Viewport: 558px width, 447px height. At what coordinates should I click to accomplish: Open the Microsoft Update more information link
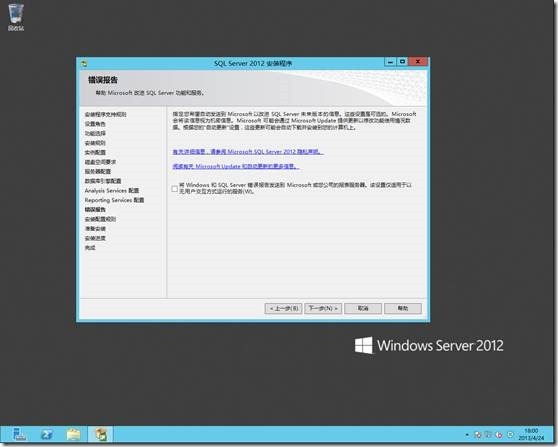point(236,166)
